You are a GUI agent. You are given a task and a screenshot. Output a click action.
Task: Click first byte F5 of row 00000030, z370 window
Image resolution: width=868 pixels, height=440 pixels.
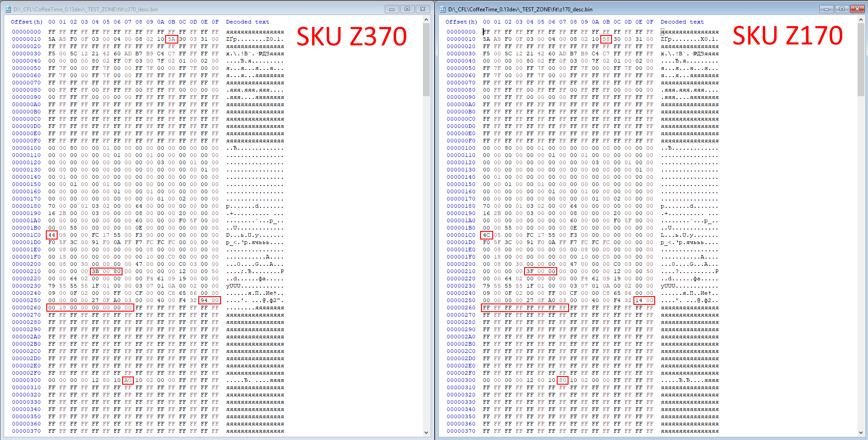[52, 54]
